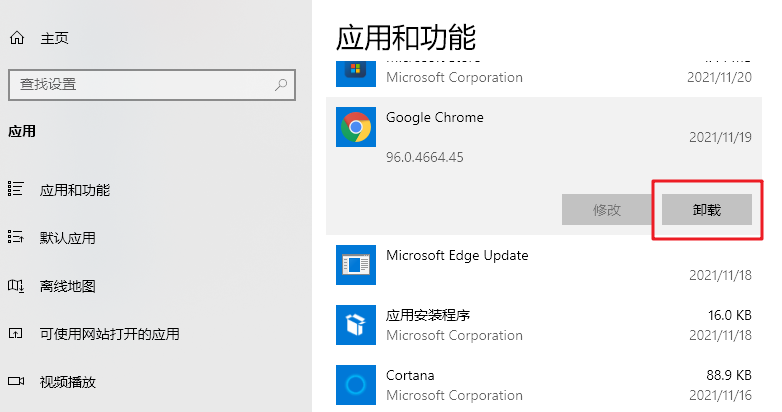Click the 16.0 KB size value

pos(730,315)
